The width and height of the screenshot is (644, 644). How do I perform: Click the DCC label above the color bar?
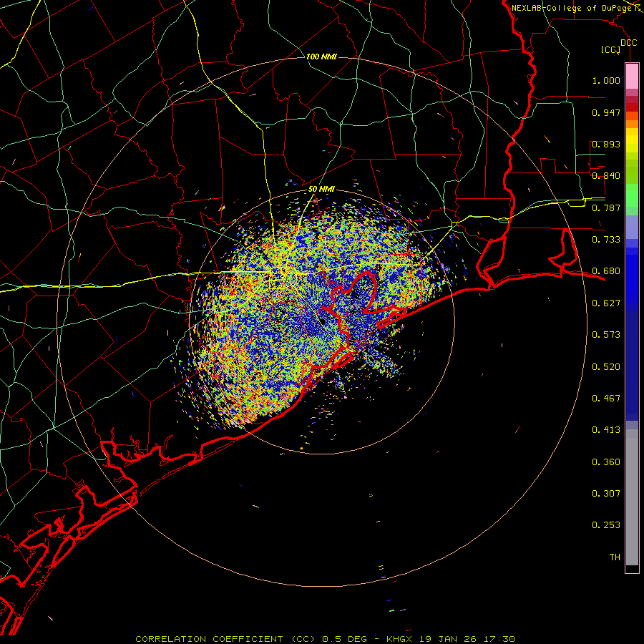pyautogui.click(x=628, y=42)
